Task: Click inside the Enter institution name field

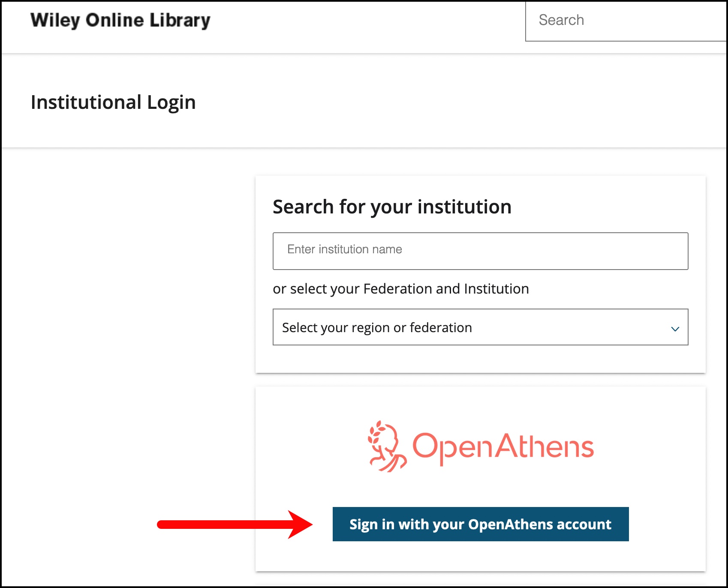Action: pos(480,251)
